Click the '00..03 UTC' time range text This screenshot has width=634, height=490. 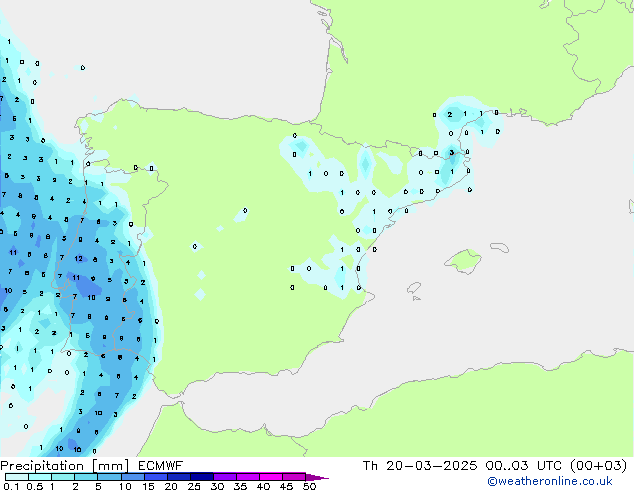(x=524, y=466)
